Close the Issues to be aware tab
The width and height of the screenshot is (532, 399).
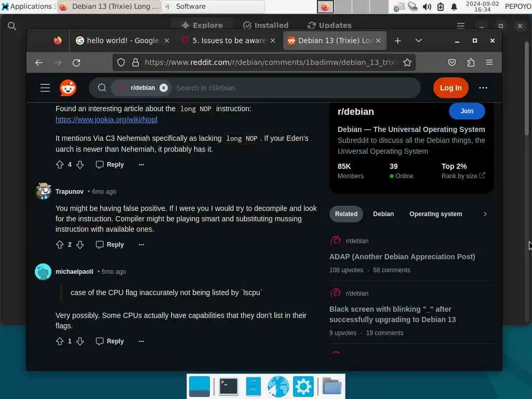(273, 41)
